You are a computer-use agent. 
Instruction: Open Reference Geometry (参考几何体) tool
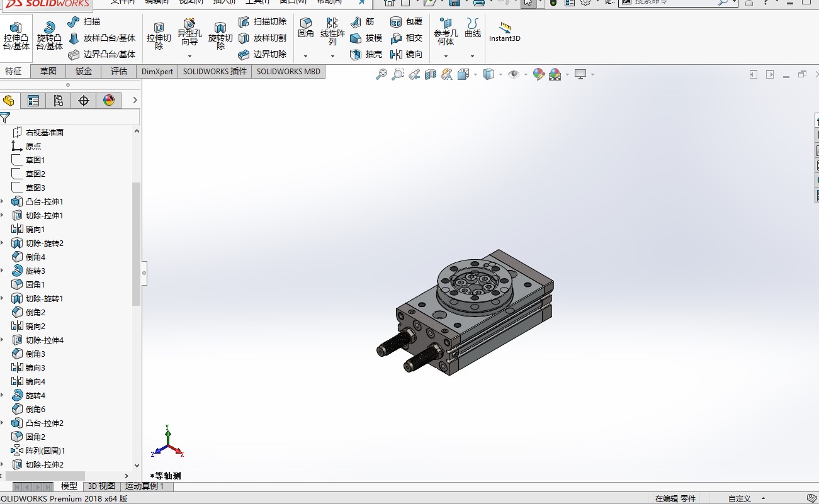[446, 31]
